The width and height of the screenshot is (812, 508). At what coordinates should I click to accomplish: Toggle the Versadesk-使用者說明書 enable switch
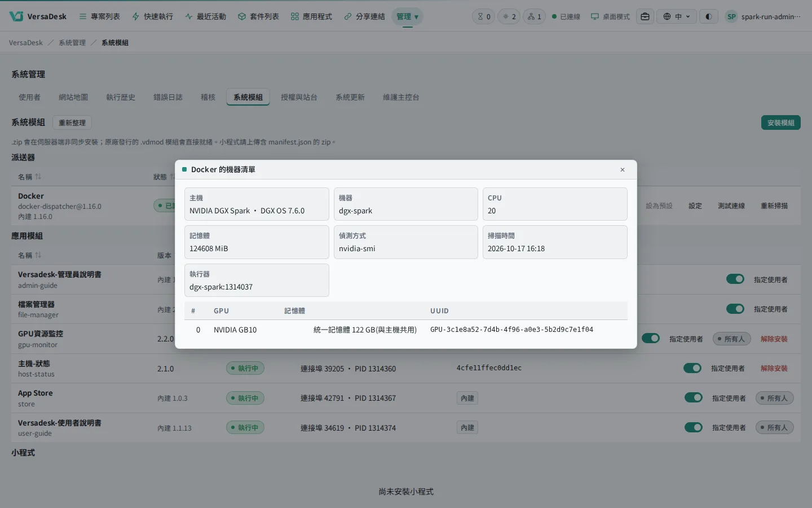(694, 427)
